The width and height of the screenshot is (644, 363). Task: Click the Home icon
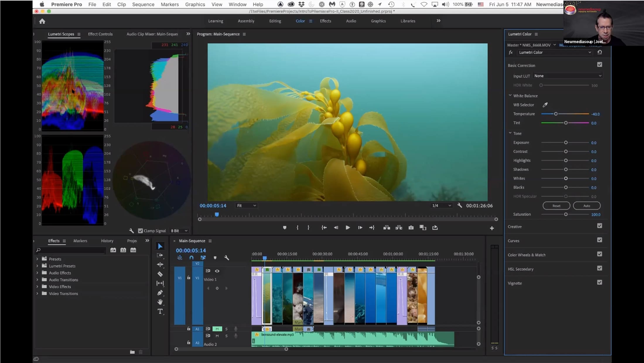pos(42,21)
